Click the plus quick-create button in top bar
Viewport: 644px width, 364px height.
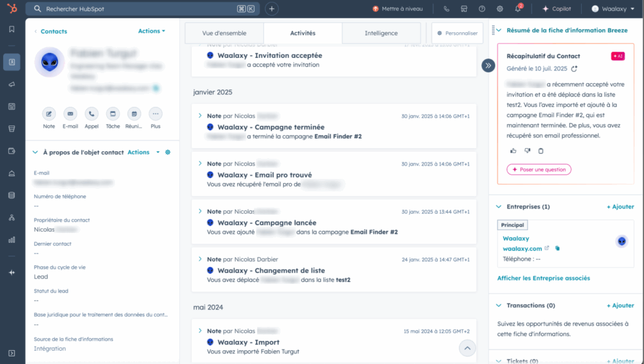click(272, 9)
